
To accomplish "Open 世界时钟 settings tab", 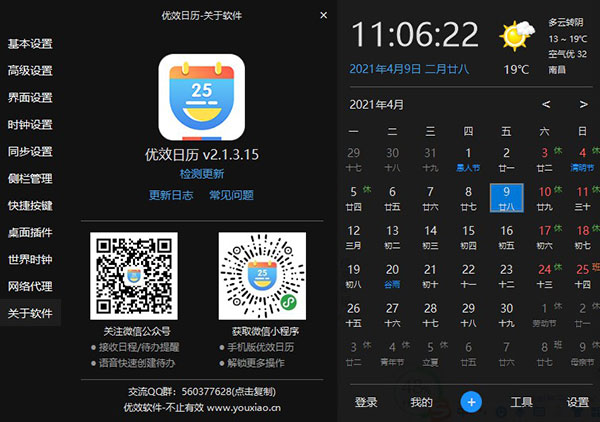I will coord(30,259).
